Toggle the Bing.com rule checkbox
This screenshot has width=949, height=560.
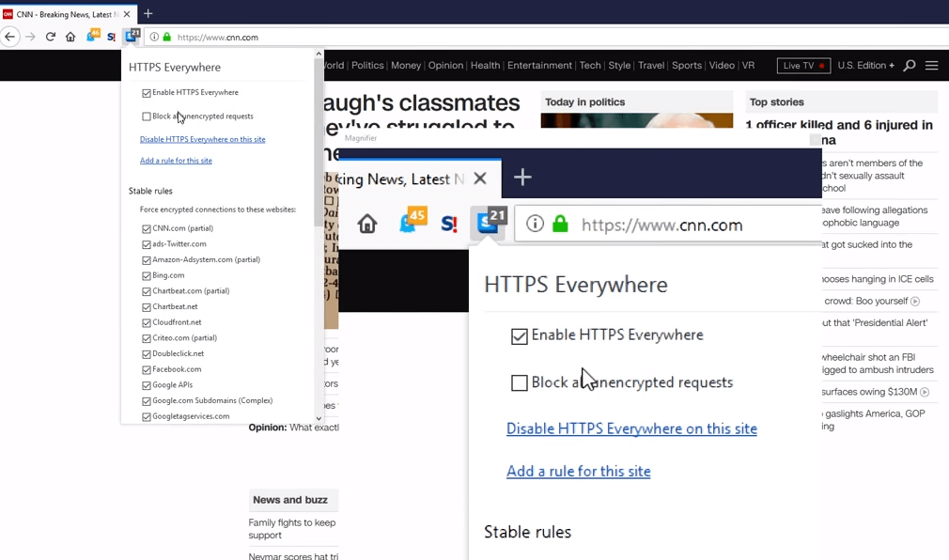[x=147, y=275]
